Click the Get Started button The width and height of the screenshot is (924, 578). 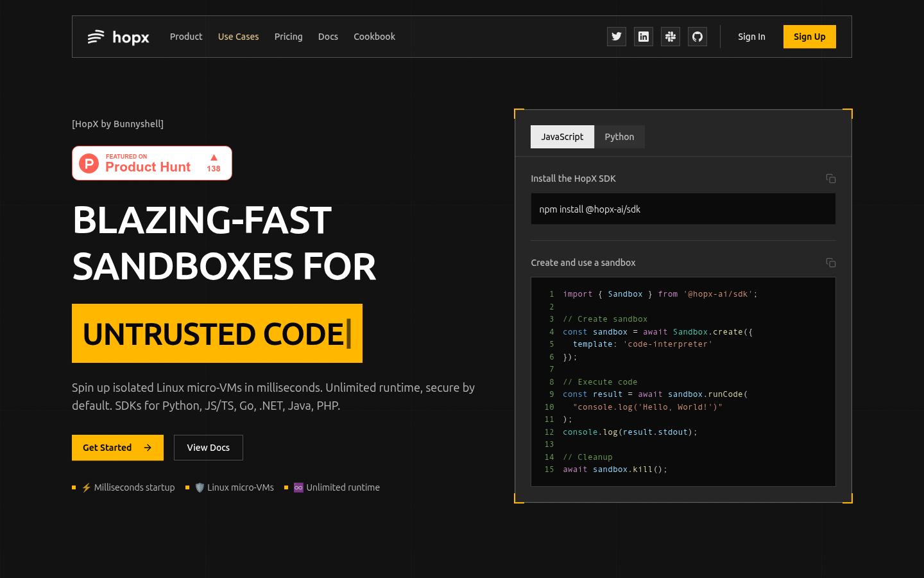click(117, 448)
